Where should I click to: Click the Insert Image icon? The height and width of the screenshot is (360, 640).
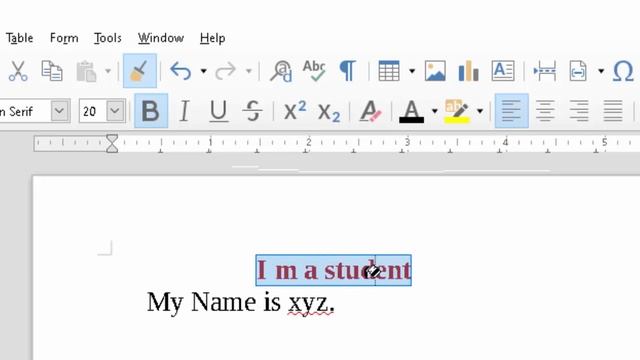pos(435,71)
